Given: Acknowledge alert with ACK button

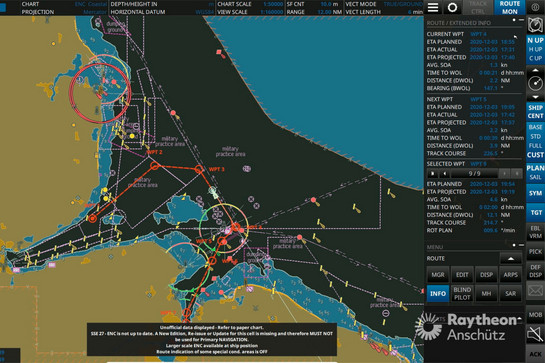Looking at the screenshot, I should tap(535, 354).
